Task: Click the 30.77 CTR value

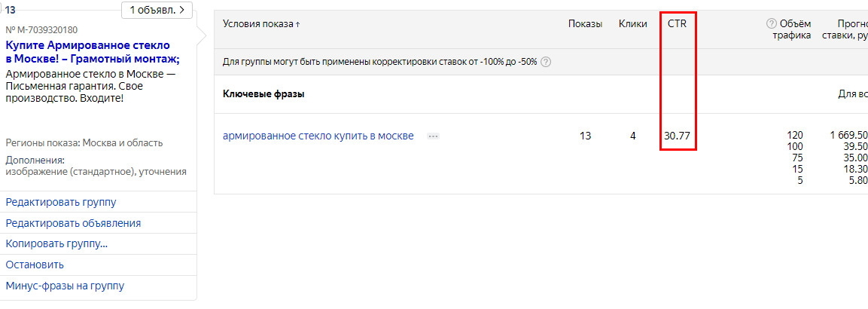Action: [677, 136]
